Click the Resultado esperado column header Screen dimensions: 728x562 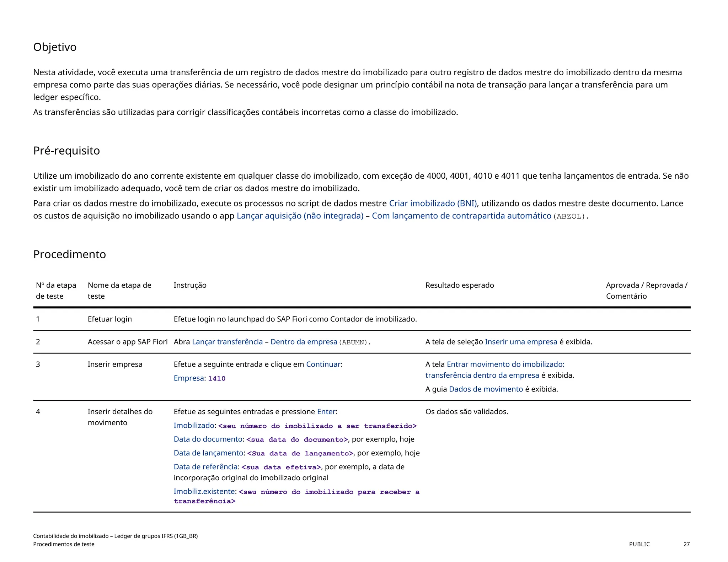coord(459,285)
